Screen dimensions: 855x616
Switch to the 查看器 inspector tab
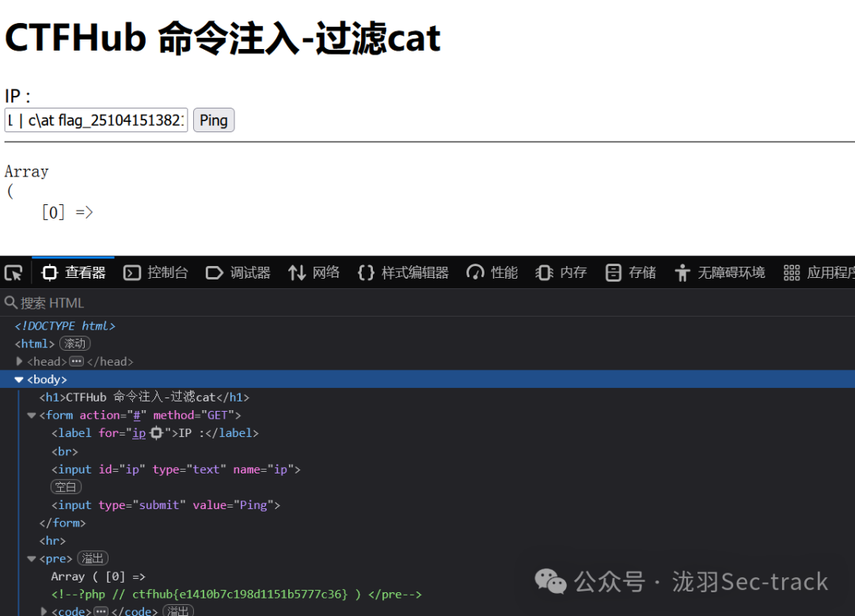click(74, 272)
